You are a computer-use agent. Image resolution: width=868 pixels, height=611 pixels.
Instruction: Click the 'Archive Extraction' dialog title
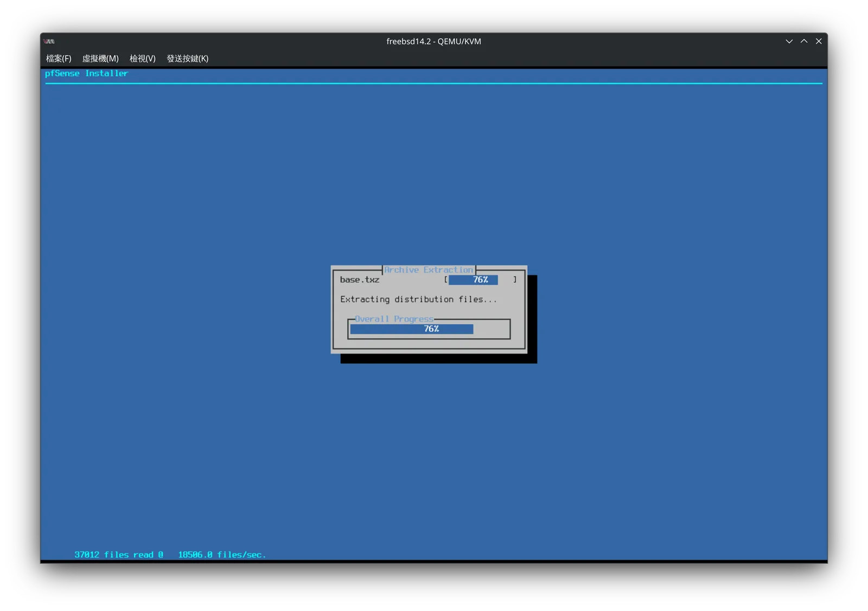pyautogui.click(x=429, y=270)
